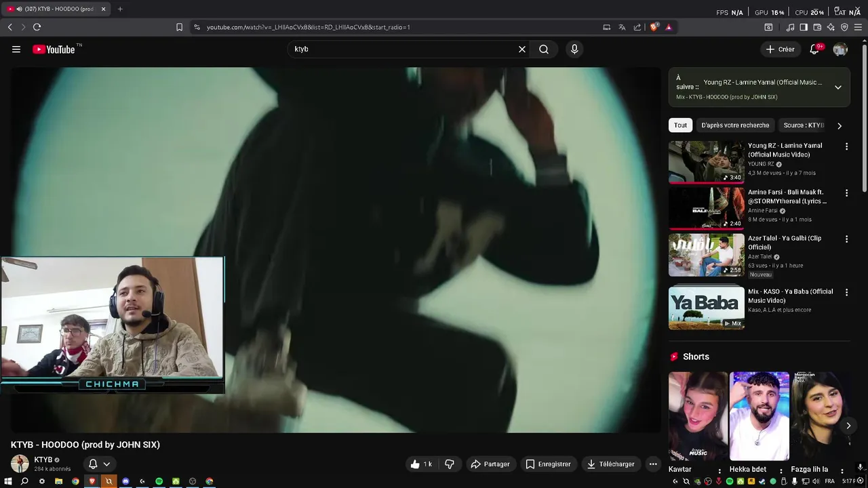The image size is (868, 488).
Task: Open the notifications bell
Action: click(815, 49)
